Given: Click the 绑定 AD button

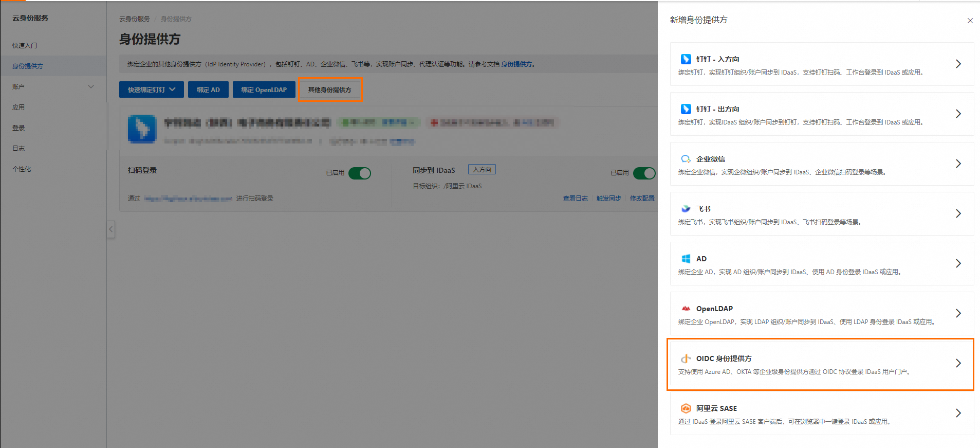Looking at the screenshot, I should click(x=208, y=89).
